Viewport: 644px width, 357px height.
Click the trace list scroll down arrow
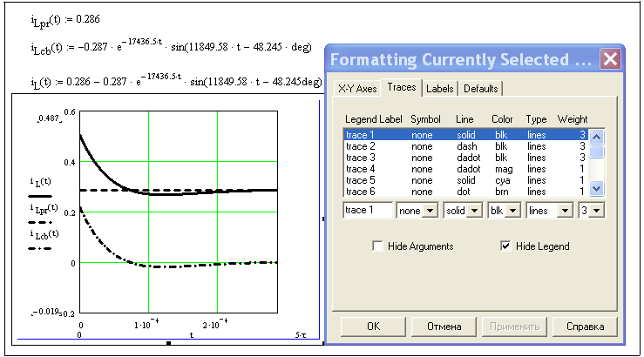[x=596, y=189]
